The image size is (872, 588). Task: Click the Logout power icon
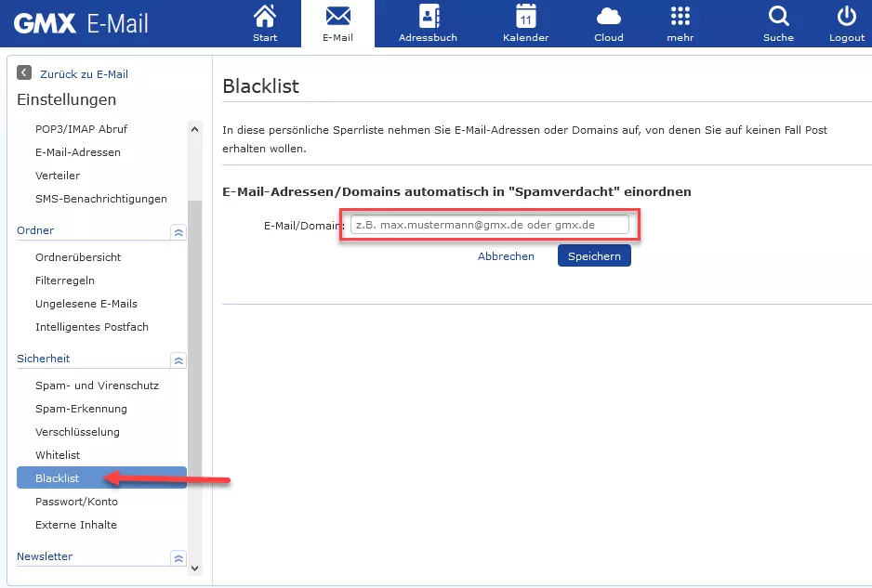coord(846,23)
